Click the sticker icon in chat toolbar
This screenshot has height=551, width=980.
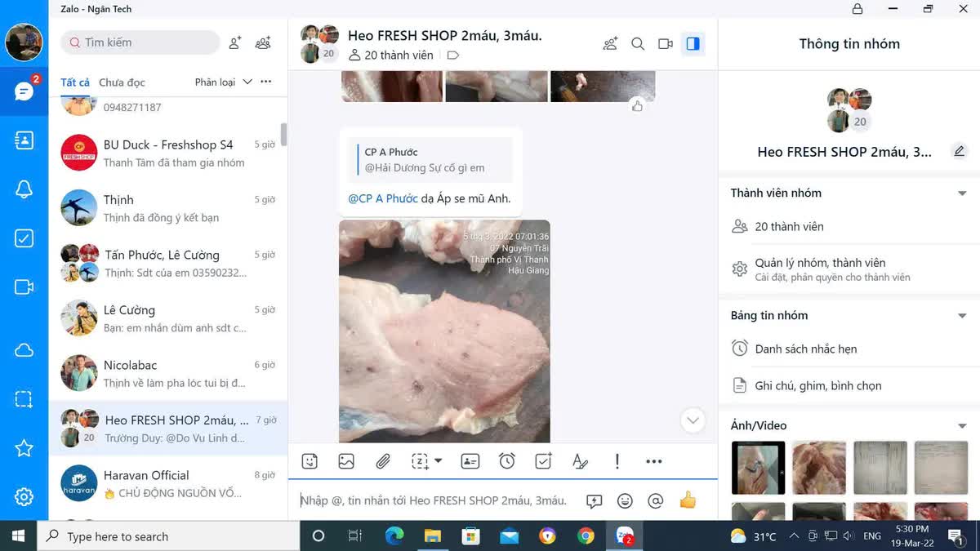point(310,461)
